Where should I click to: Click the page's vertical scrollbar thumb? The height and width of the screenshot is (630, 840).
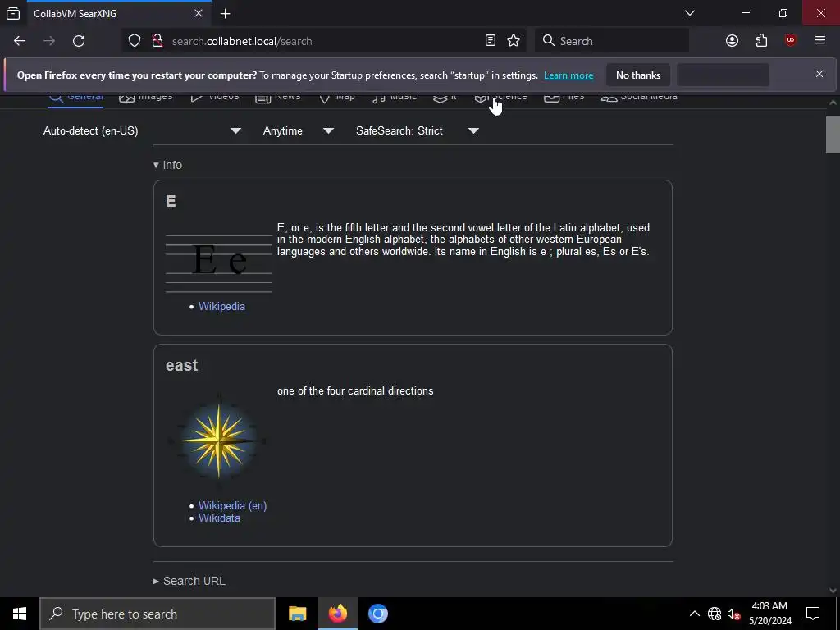pos(833,135)
